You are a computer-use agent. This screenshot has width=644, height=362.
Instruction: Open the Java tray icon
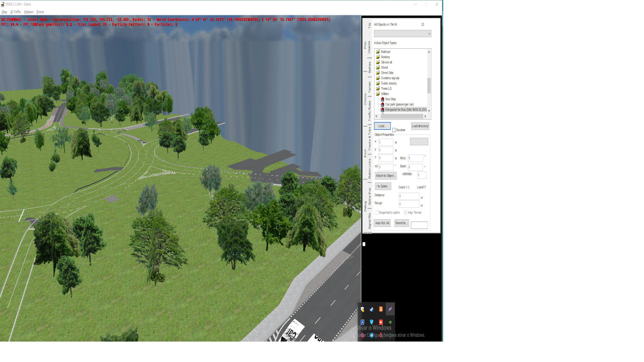(x=381, y=309)
